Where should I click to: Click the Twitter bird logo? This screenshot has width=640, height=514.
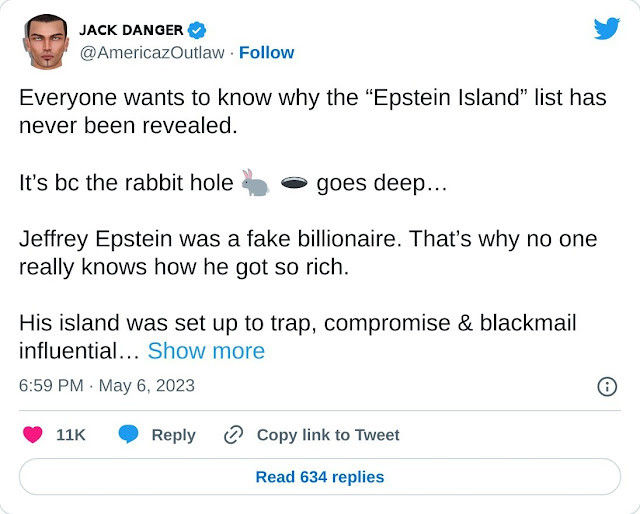(x=607, y=28)
